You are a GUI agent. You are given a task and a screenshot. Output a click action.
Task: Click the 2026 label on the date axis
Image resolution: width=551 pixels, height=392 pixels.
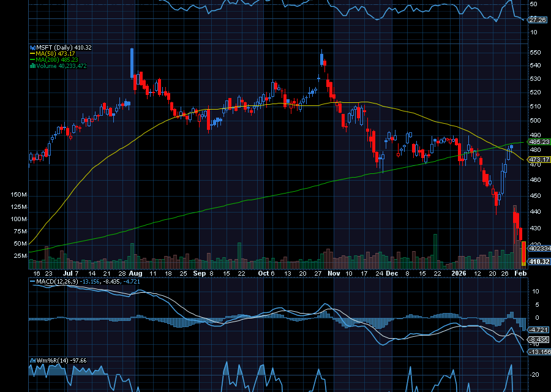pos(460,274)
